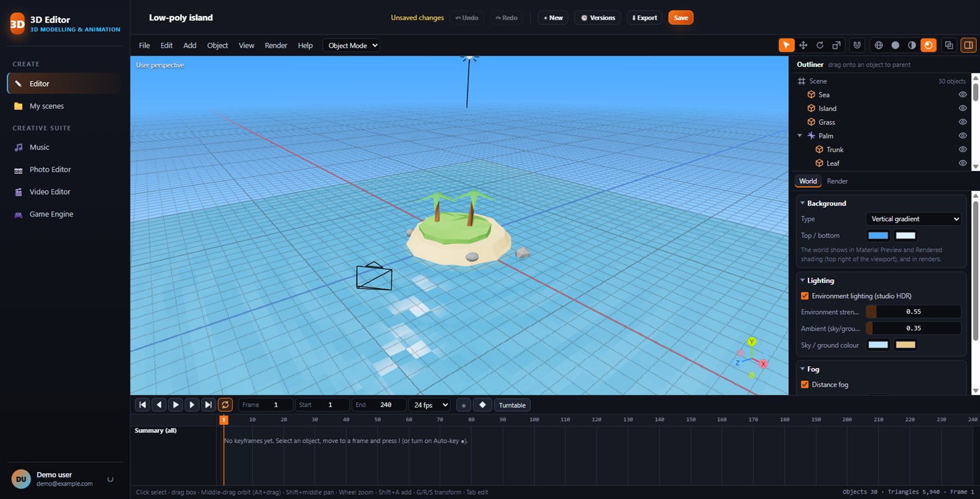Choose the Move transform tool

click(803, 45)
